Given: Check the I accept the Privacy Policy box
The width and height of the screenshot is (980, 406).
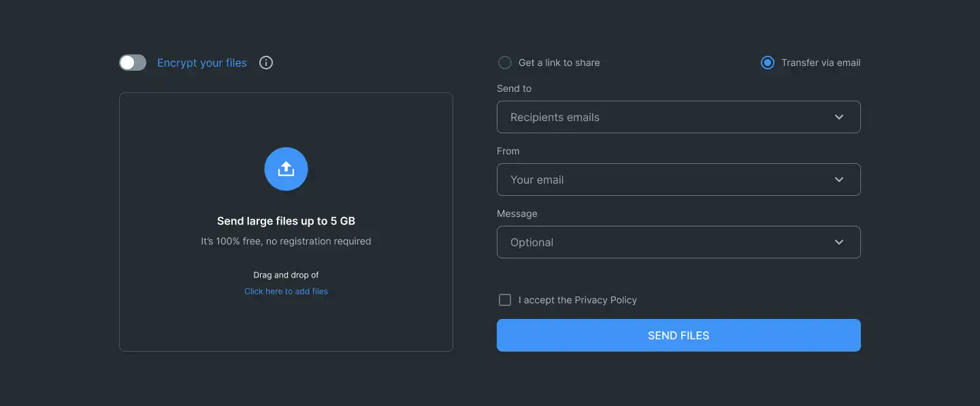Looking at the screenshot, I should coord(505,300).
